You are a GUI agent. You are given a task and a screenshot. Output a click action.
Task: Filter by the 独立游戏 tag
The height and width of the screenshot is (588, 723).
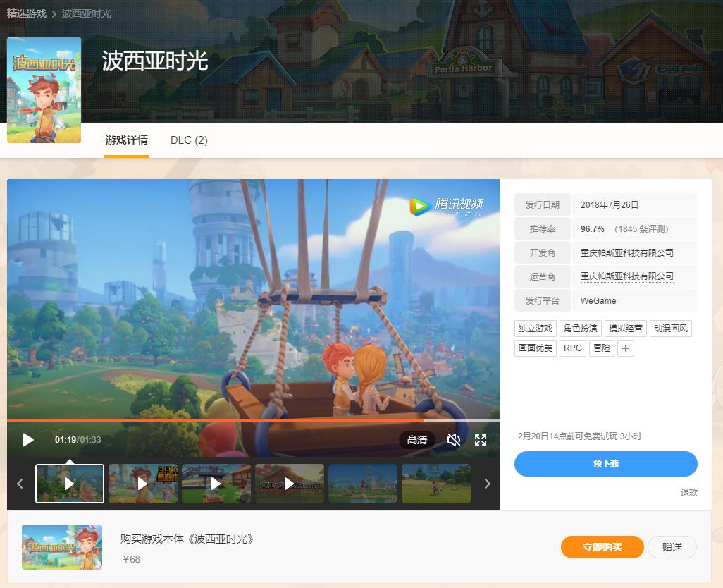[536, 329]
